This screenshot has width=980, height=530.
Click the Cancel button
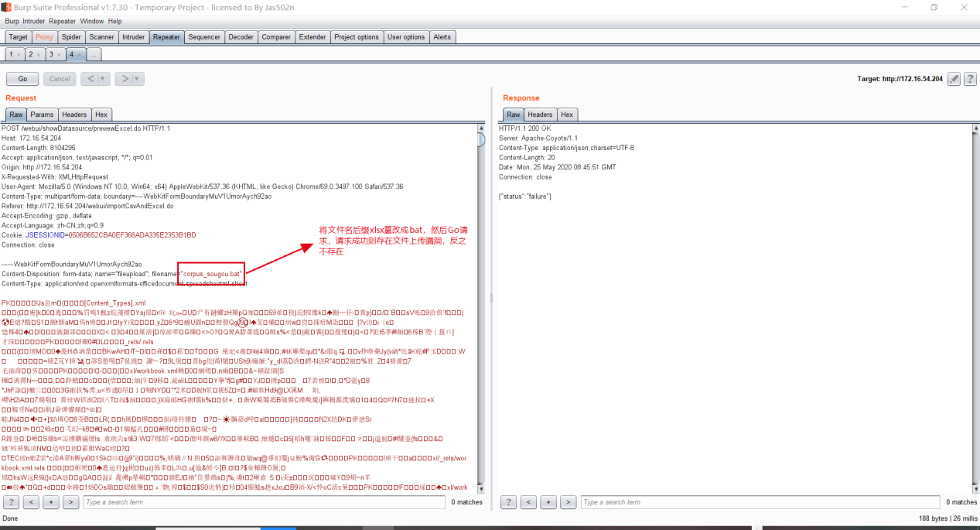(x=60, y=79)
